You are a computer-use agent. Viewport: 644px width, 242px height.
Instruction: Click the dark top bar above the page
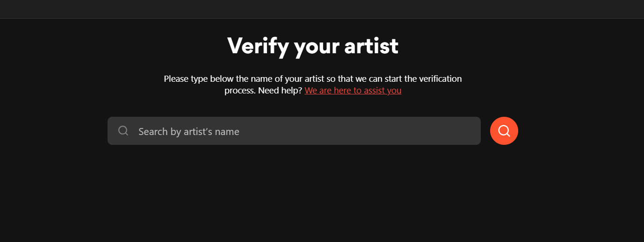(322, 9)
